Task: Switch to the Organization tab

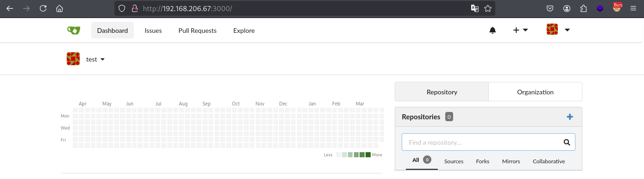Action: [x=535, y=92]
